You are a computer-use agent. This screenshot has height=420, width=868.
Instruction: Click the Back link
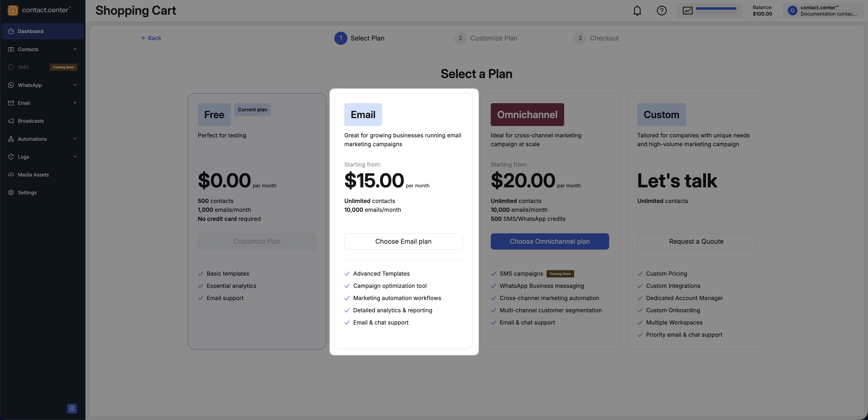[151, 38]
